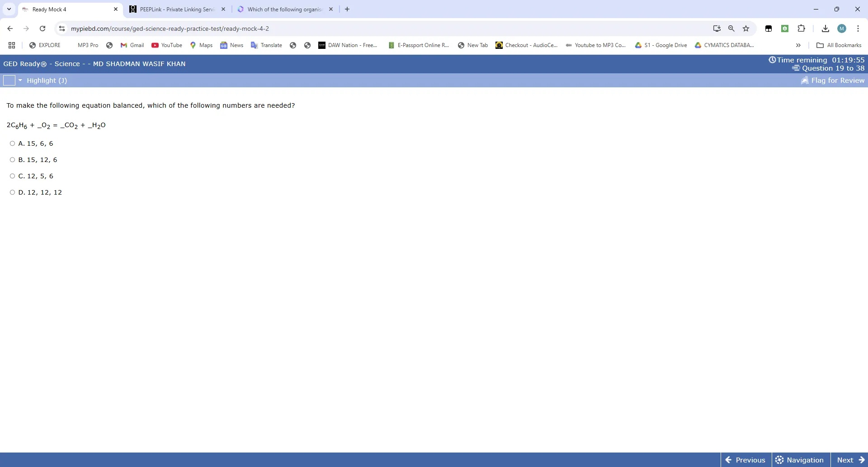Screen dimensions: 868x467
Task: Switch to the PEEPLink tab
Action: point(177,9)
